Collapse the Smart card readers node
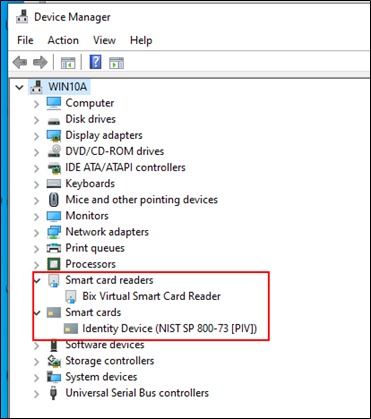Viewport: 371px width, 419px height. tap(37, 281)
